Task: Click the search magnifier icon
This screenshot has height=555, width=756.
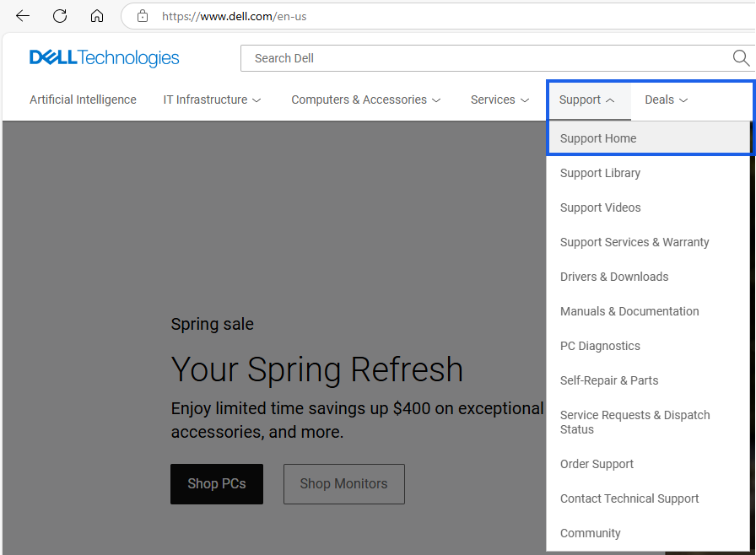Action: [x=741, y=57]
